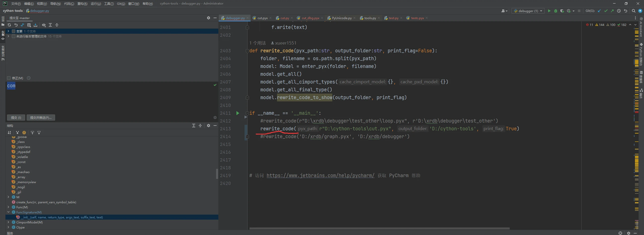Rollback changes with undo arrow in top toolbar
Viewport: 644px width, 235px height.
point(626,11)
